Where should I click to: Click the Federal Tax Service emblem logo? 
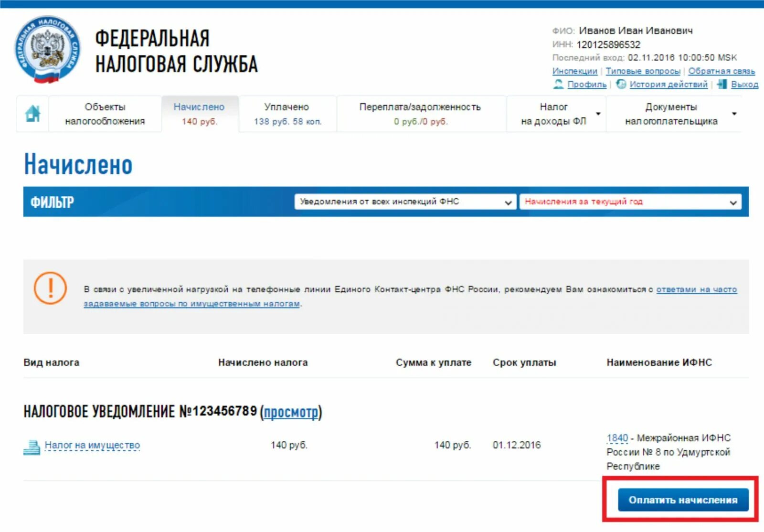pyautogui.click(x=47, y=50)
